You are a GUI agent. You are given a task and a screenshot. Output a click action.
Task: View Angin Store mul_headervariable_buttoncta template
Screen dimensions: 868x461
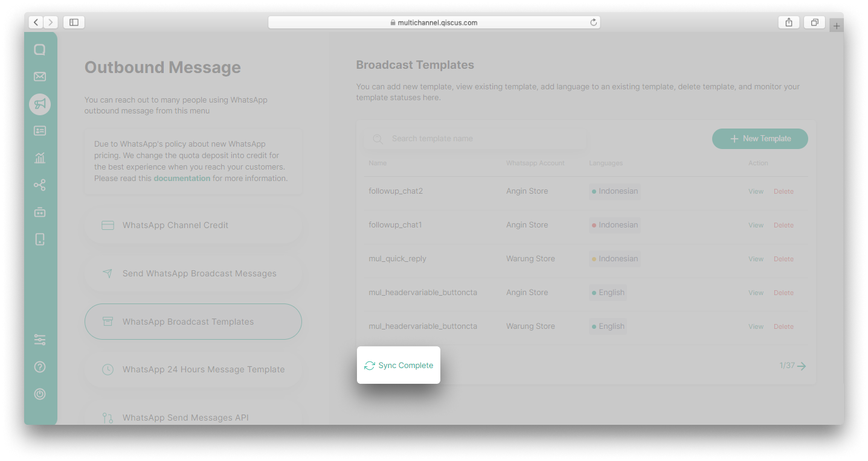(x=756, y=293)
